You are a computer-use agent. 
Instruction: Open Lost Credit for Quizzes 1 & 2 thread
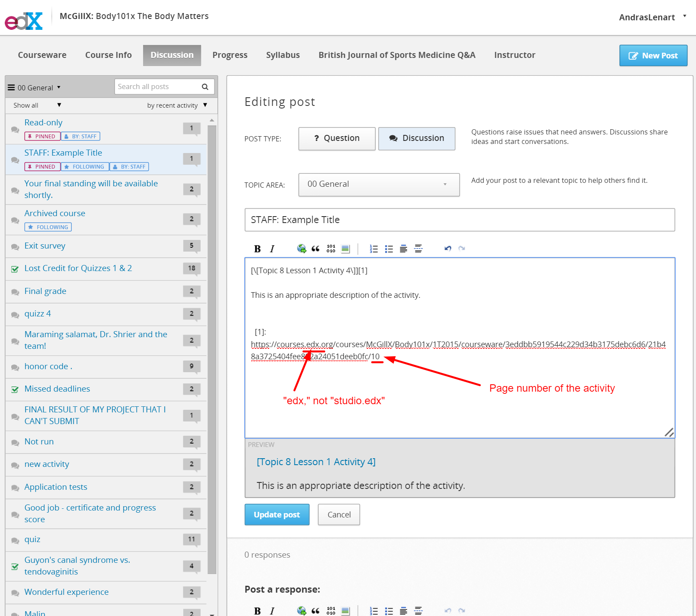point(106,269)
